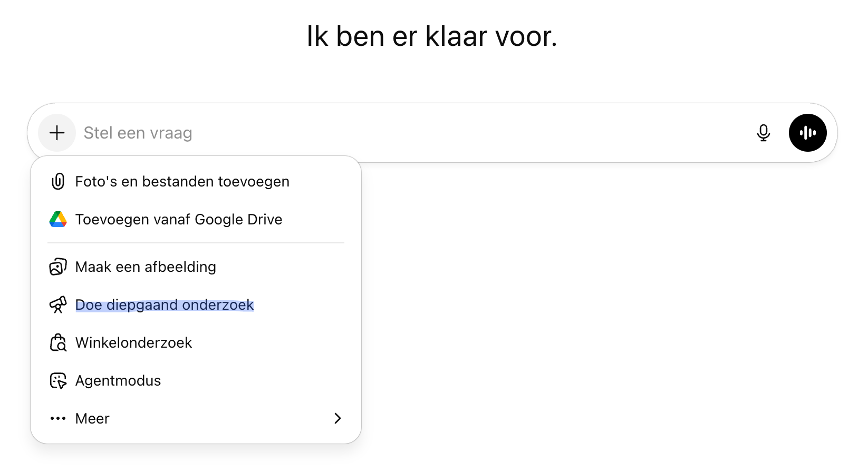Choose the "Toevoegen vanaf Google Drive" label

(x=179, y=220)
